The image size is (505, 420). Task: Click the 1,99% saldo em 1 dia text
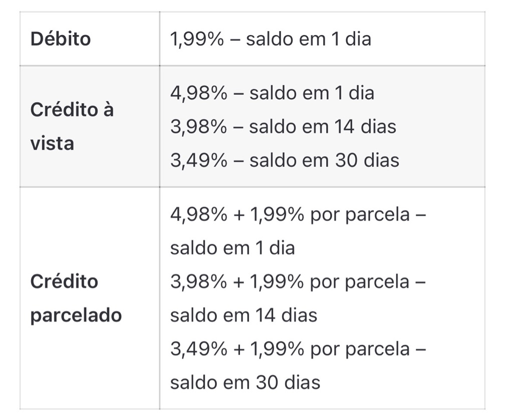click(x=271, y=39)
